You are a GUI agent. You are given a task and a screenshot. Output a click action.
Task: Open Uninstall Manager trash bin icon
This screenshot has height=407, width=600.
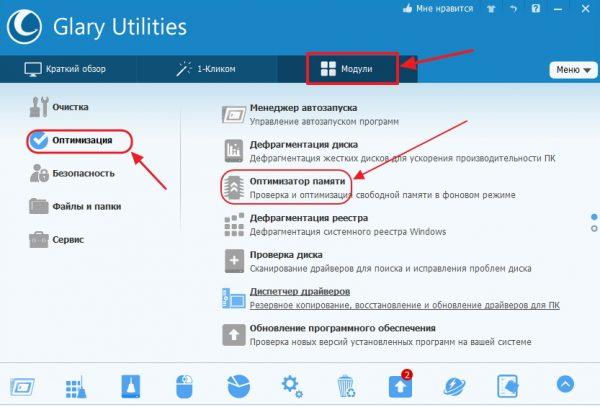pyautogui.click(x=346, y=386)
